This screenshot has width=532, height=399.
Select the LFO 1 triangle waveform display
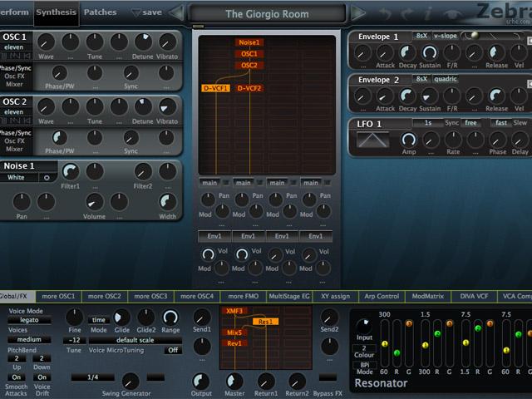coord(373,140)
